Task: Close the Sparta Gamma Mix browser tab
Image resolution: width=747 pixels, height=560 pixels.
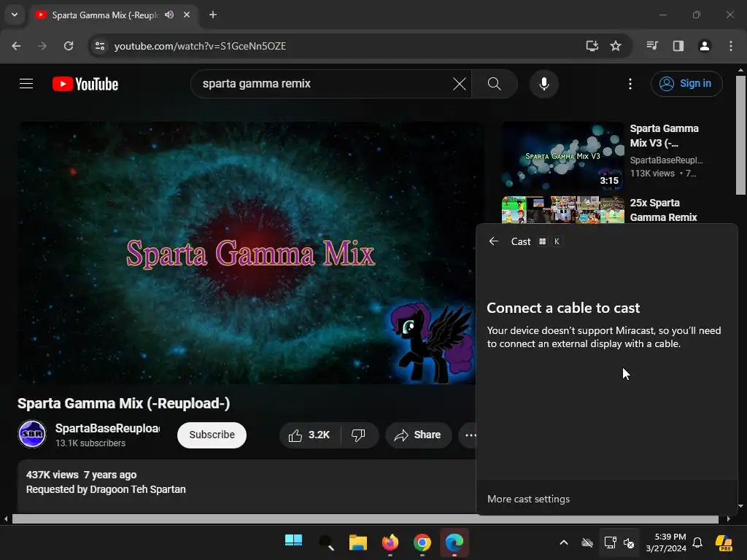Action: 187,15
